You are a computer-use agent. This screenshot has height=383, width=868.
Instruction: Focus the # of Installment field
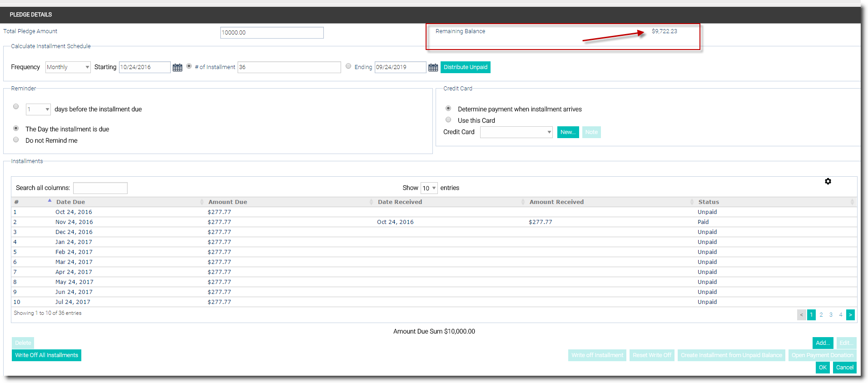(289, 67)
